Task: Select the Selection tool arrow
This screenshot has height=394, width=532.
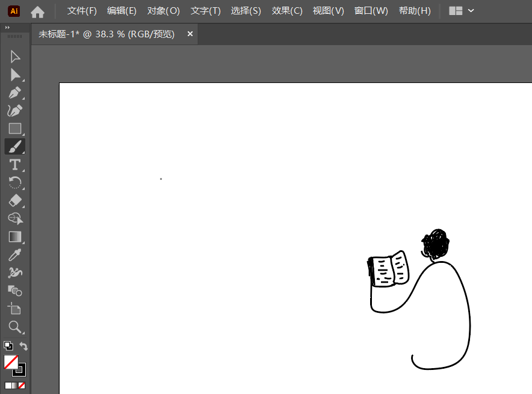Action: [15, 57]
